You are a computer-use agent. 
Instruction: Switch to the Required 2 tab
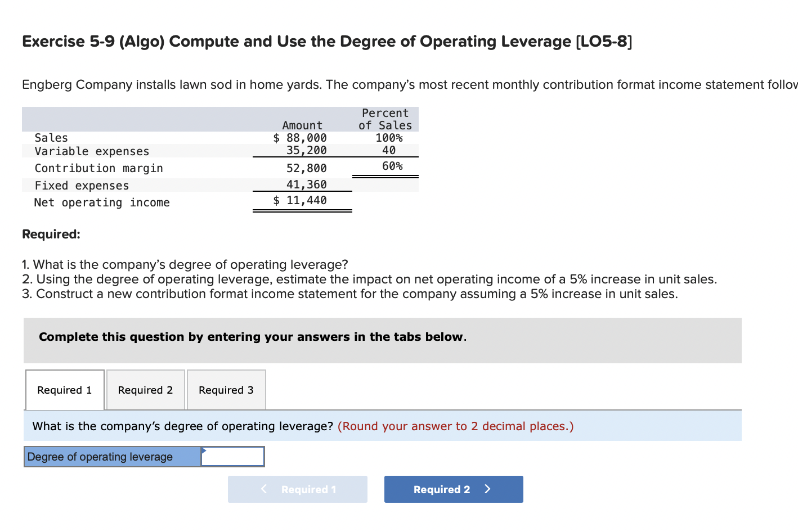point(145,390)
